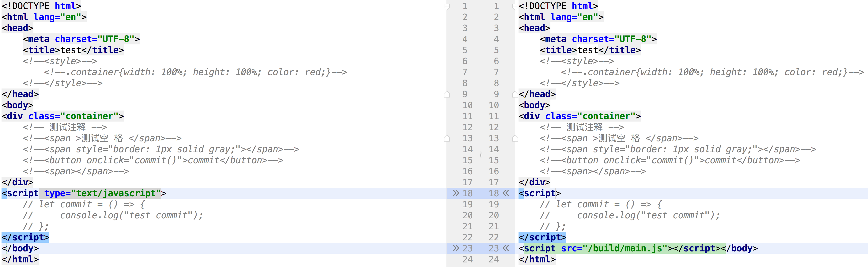Click the right commented button onclick line

(x=670, y=160)
